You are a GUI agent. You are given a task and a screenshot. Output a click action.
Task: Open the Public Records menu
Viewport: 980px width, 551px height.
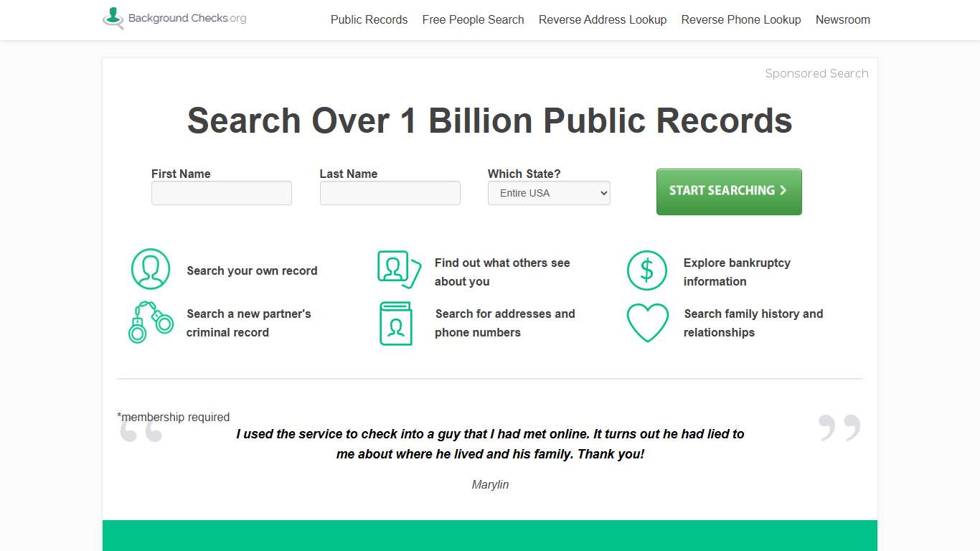pyautogui.click(x=369, y=19)
